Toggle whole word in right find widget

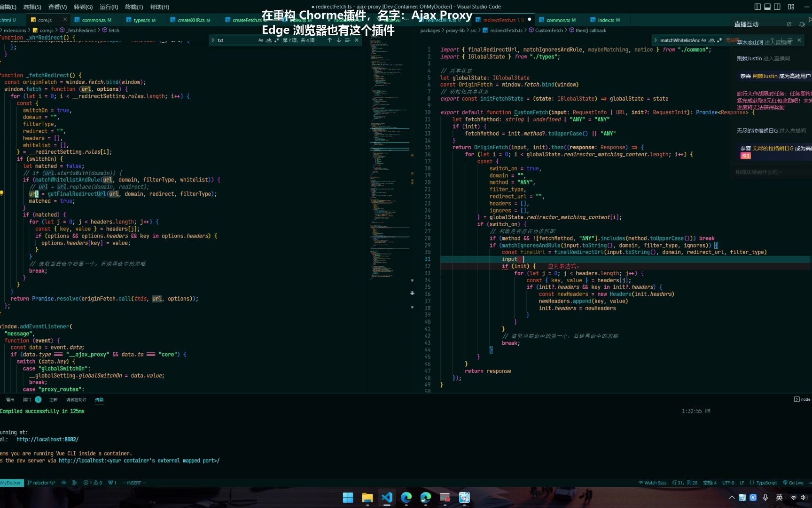click(711, 40)
